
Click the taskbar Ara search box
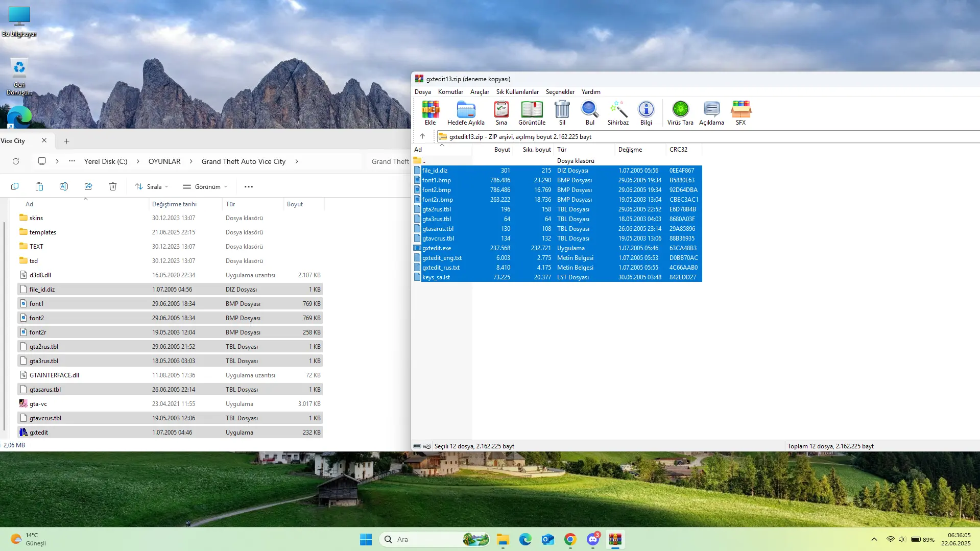coord(435,539)
